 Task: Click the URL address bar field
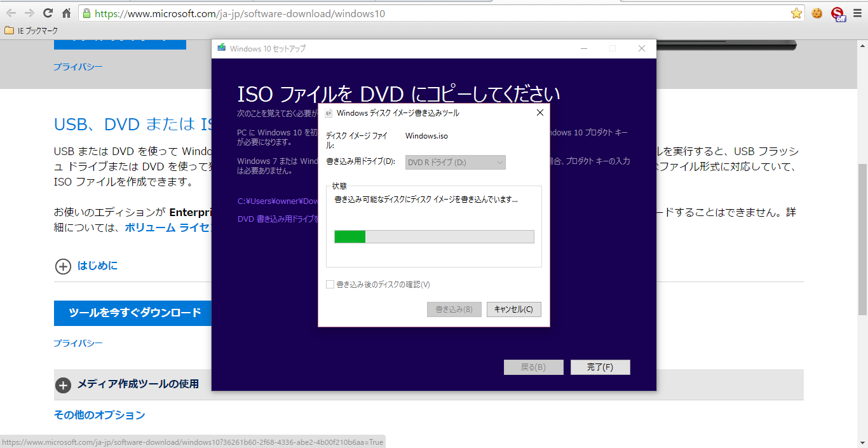point(441,13)
